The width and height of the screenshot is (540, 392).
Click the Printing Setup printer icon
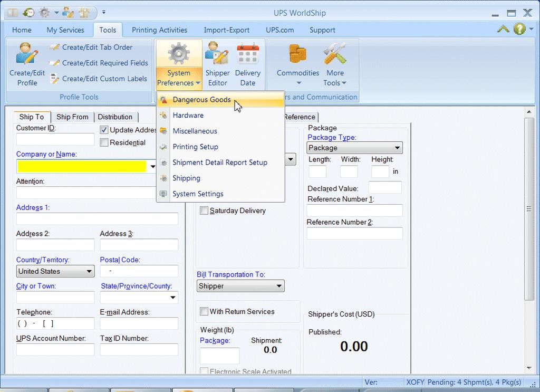(163, 147)
